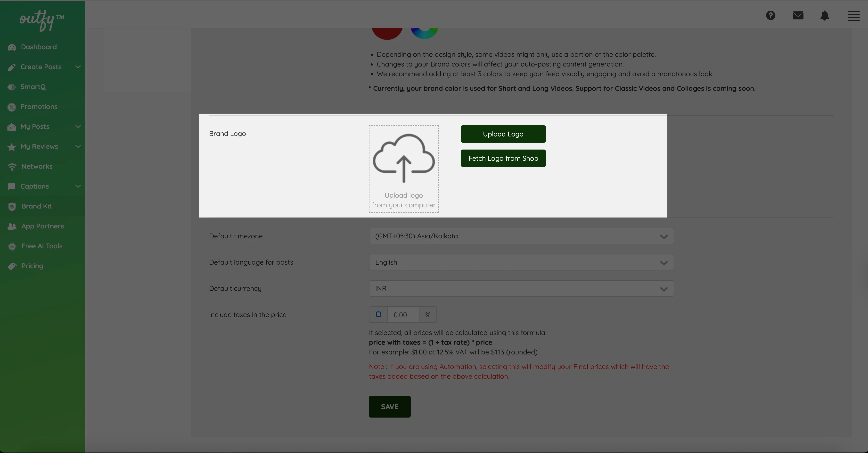Open the mail messages icon
This screenshot has width=868, height=453.
798,16
